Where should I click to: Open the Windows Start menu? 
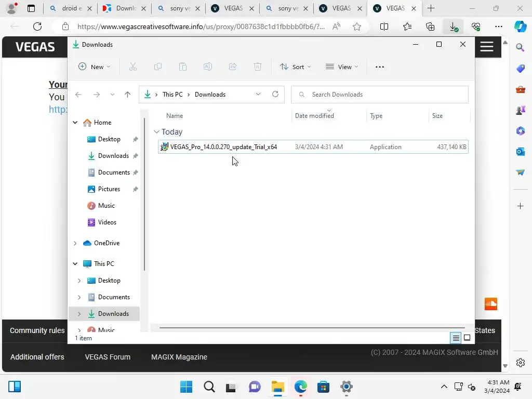[x=186, y=387]
